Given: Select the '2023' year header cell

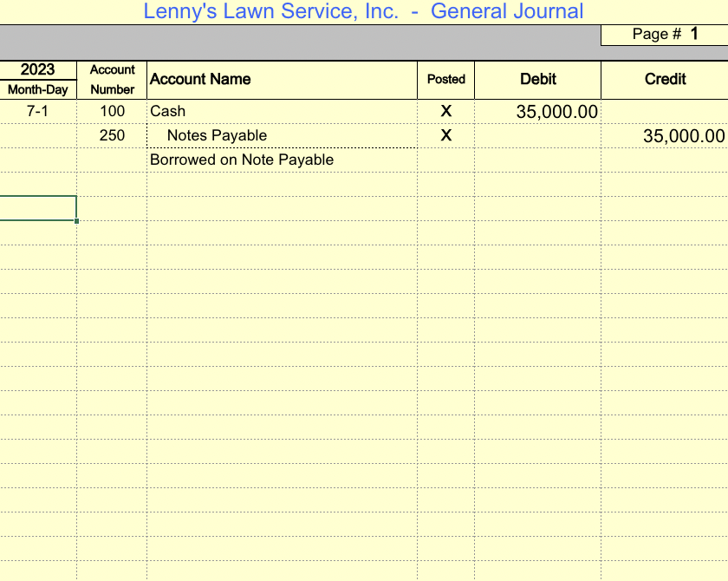Looking at the screenshot, I should pyautogui.click(x=37, y=70).
